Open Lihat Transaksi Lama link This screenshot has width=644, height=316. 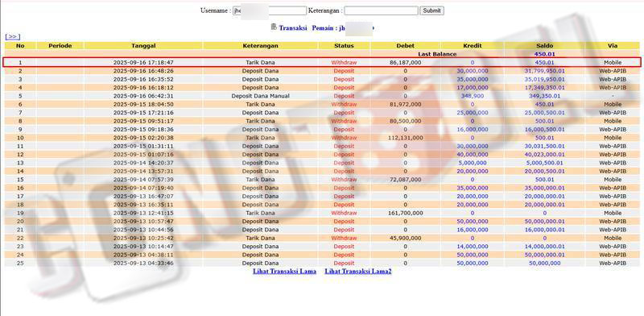[x=285, y=272]
